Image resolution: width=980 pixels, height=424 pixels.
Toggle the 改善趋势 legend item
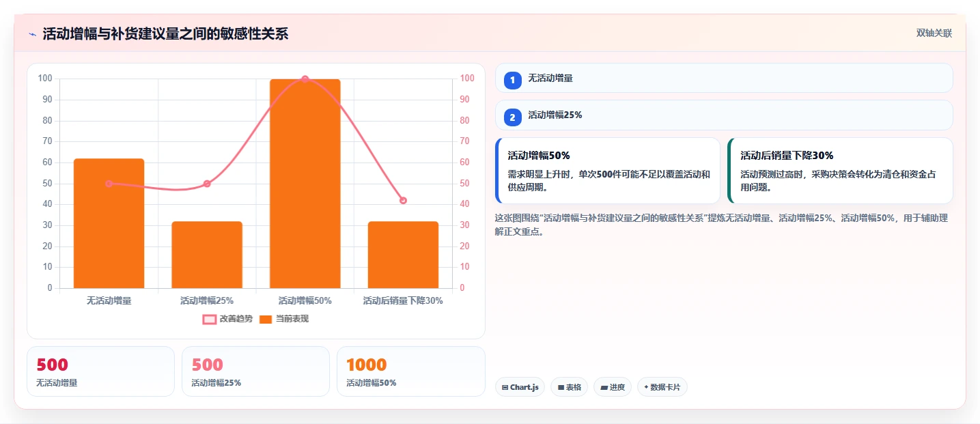pos(227,319)
